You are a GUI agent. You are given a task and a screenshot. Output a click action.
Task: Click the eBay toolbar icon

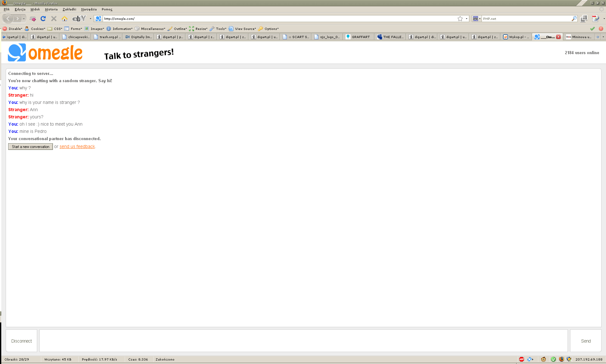coord(79,19)
